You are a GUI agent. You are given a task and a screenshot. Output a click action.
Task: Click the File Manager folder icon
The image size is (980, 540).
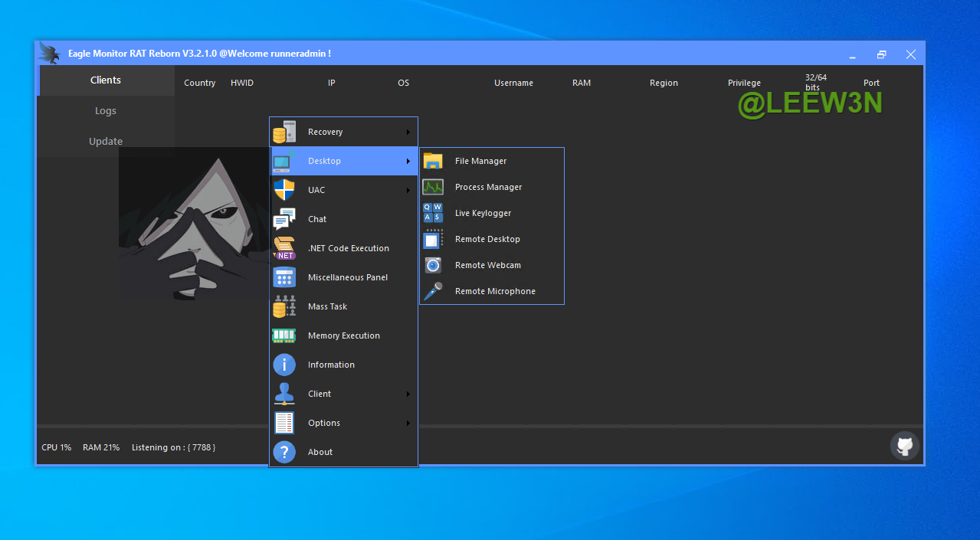[x=433, y=161]
